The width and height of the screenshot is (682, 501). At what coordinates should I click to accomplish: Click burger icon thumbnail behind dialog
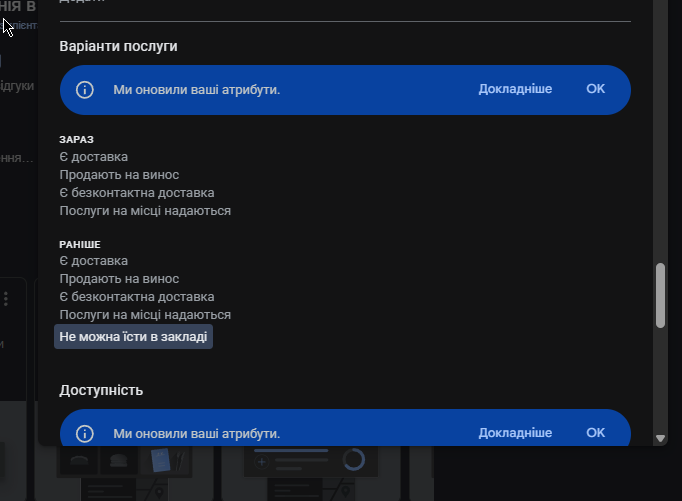pyautogui.click(x=119, y=461)
